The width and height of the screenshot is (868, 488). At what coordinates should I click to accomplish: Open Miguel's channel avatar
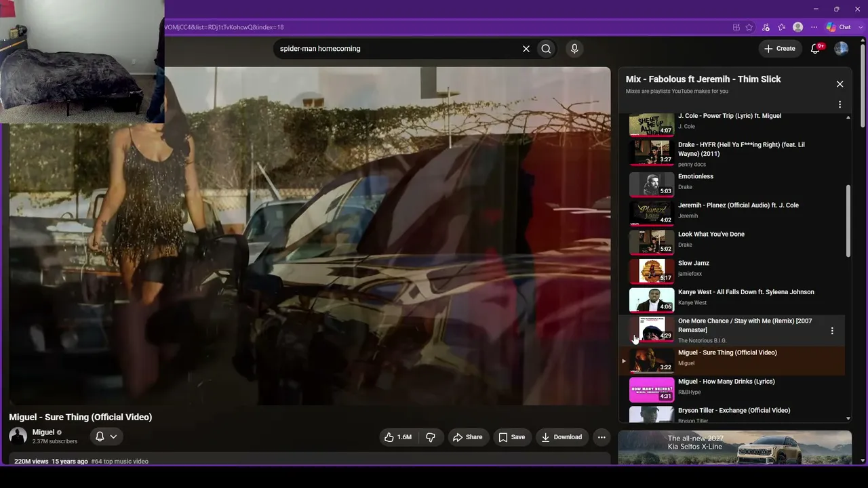(x=18, y=436)
